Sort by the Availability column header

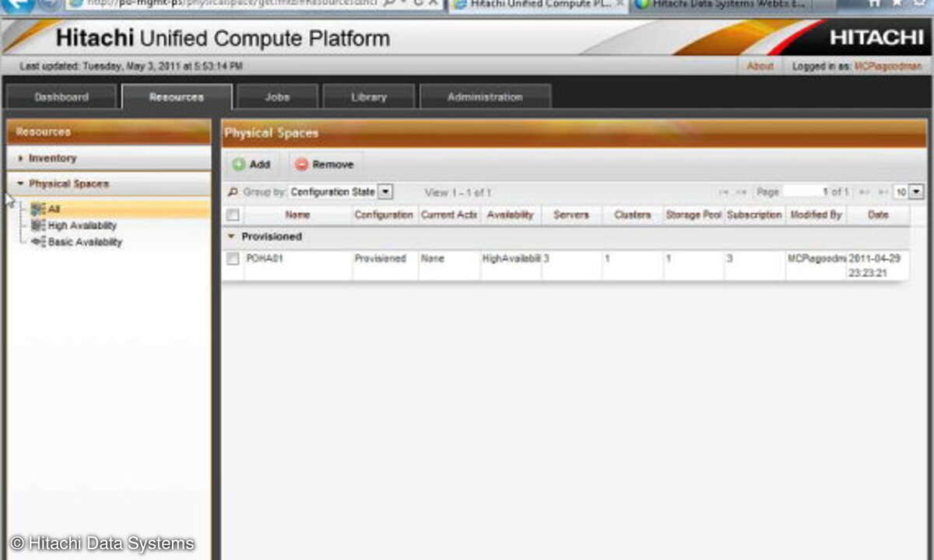[x=511, y=215]
